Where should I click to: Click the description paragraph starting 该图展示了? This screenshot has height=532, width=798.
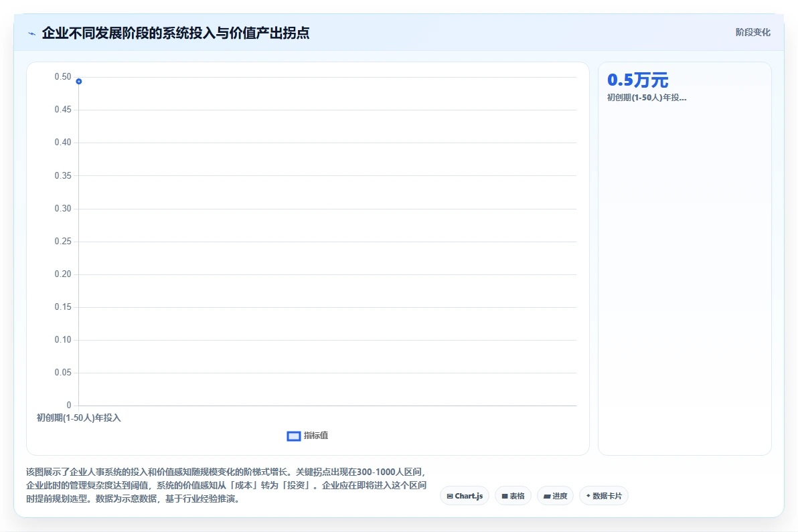(x=226, y=485)
